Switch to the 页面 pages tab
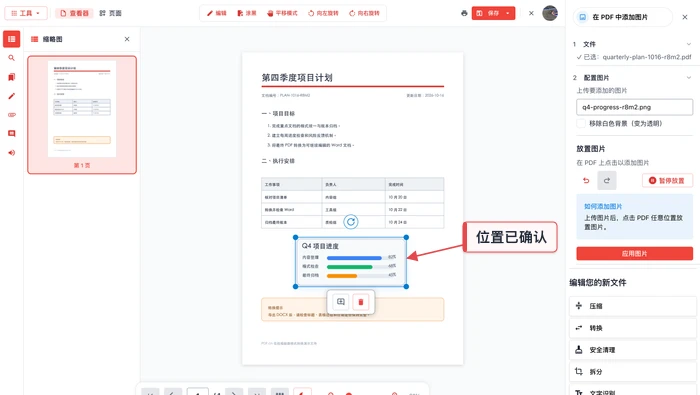The height and width of the screenshot is (395, 700). 110,13
